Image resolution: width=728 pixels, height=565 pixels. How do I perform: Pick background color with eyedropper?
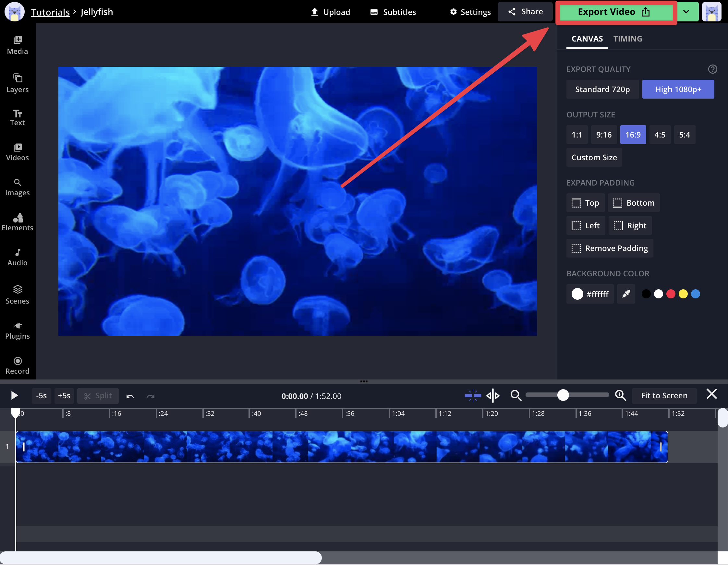click(x=626, y=294)
